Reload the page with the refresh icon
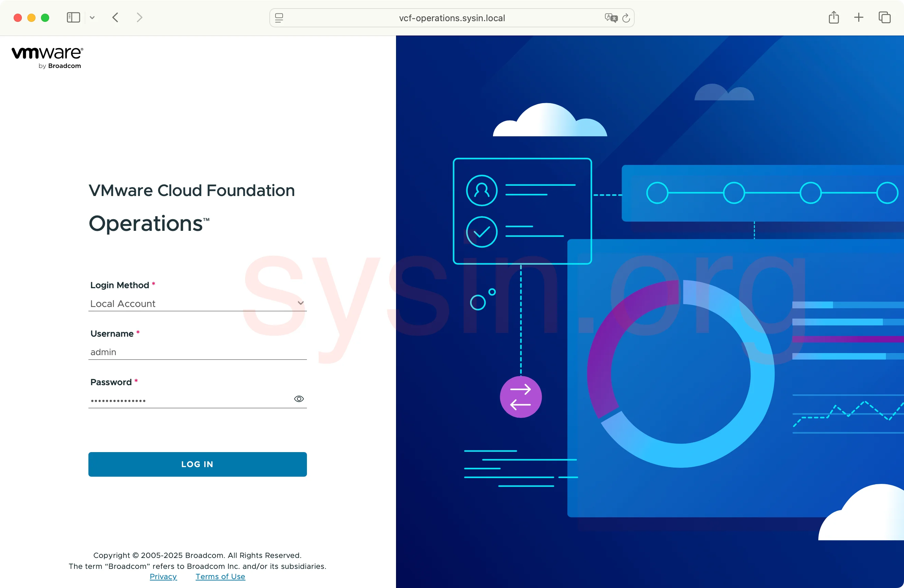This screenshot has height=588, width=904. coord(626,18)
